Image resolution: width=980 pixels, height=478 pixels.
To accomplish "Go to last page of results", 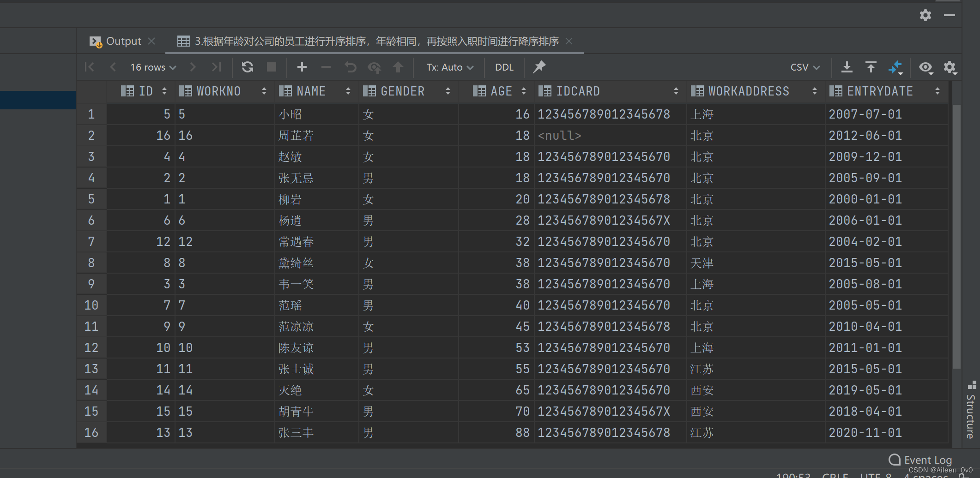I will point(216,67).
